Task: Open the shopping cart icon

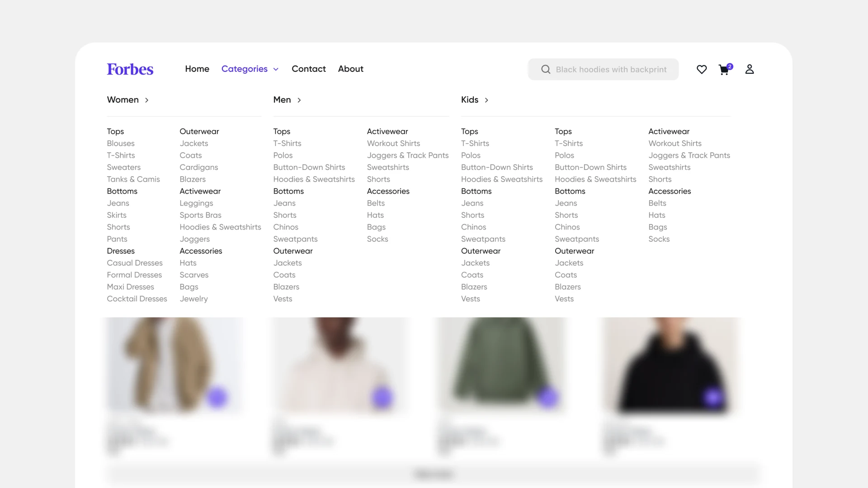Action: pos(725,69)
